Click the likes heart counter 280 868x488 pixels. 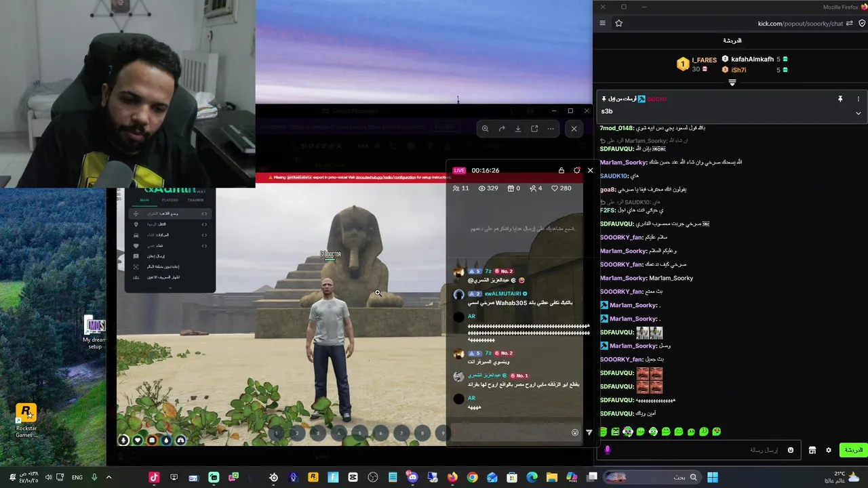[562, 188]
